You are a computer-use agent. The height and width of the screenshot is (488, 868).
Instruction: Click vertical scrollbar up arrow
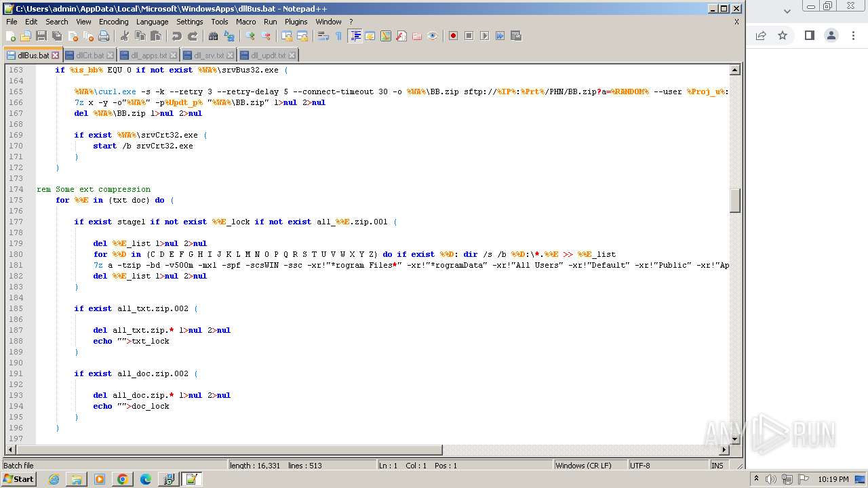(734, 70)
